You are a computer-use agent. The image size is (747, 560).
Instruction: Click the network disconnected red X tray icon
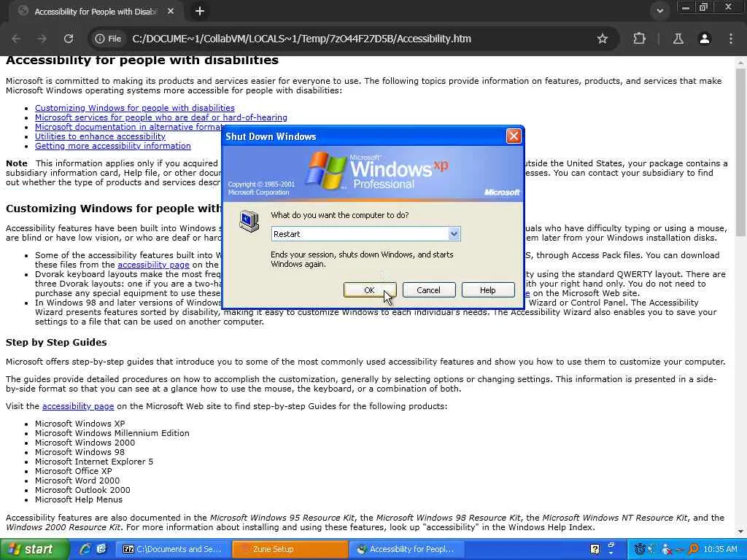coord(667,549)
